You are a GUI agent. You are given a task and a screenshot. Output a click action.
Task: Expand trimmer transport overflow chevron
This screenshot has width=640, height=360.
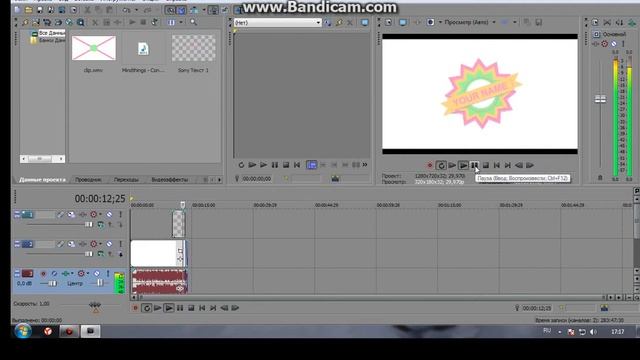[x=365, y=165]
